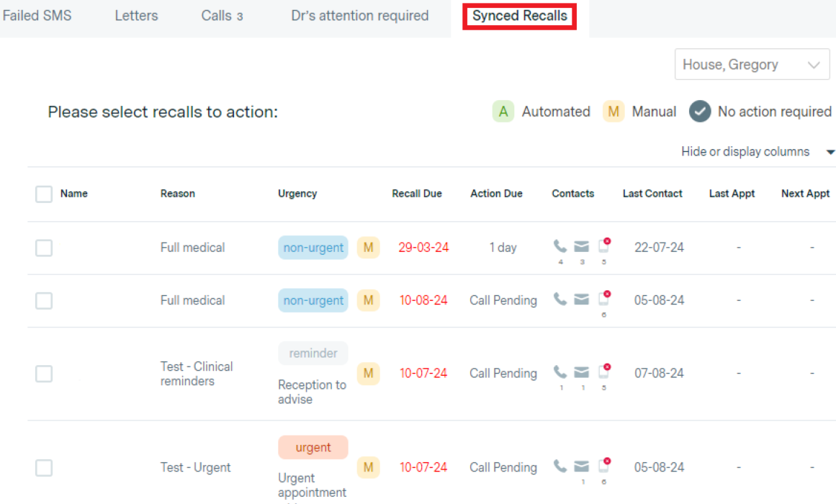Image resolution: width=836 pixels, height=504 pixels.
Task: Click phone icon in first Full medical row
Action: click(559, 246)
